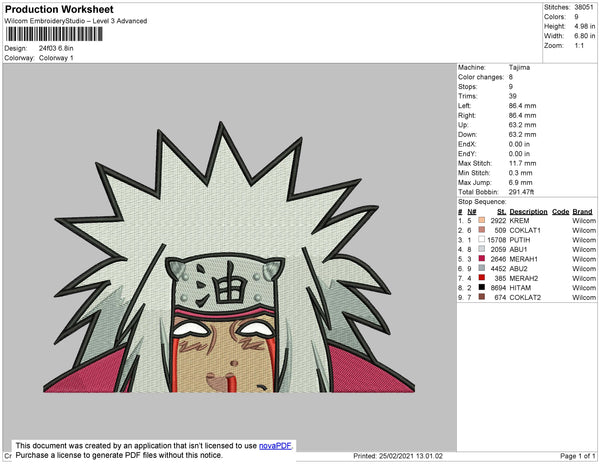Click the COKLAT1 color swatch
Image resolution: width=600 pixels, height=464 pixels.
481,230
